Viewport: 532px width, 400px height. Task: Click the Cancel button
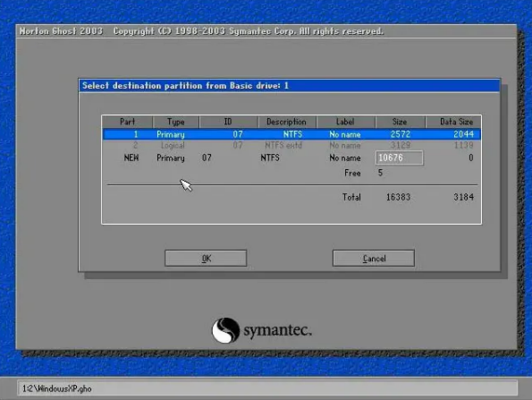click(x=374, y=259)
